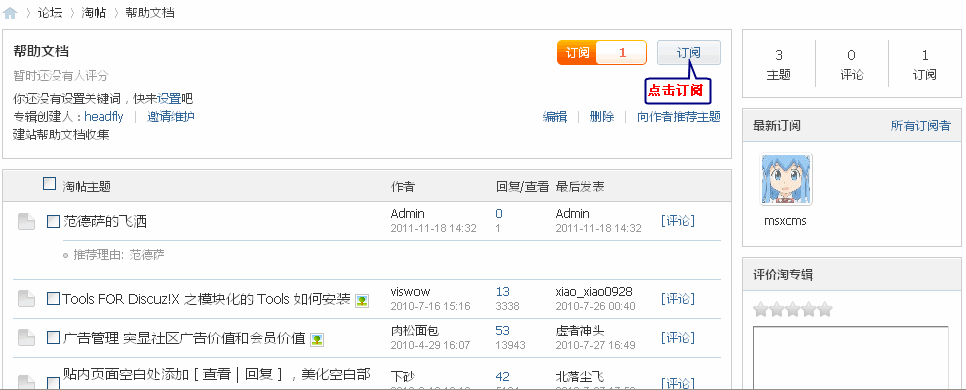Click reply count 13

502,292
